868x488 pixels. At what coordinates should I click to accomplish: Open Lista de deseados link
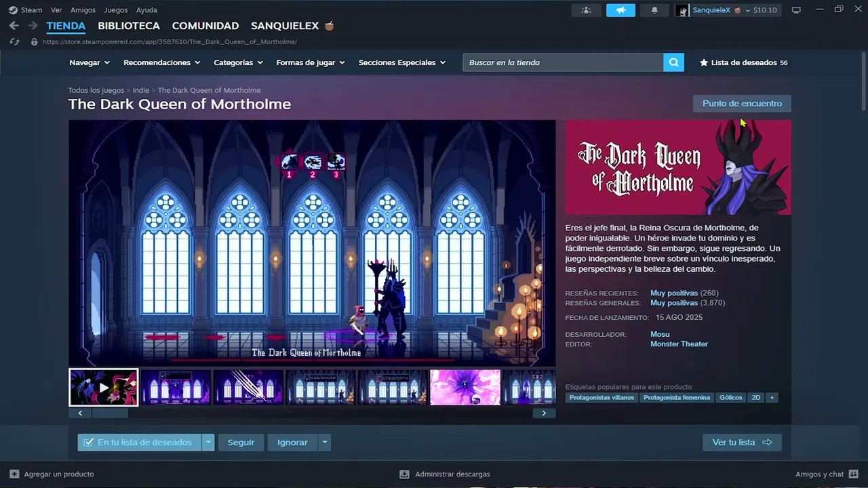[x=744, y=62]
